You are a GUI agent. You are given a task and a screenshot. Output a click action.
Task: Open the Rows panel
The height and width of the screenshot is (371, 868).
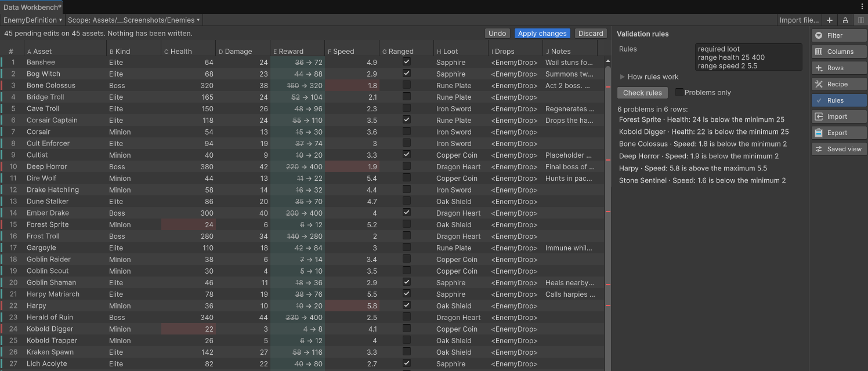coord(839,68)
